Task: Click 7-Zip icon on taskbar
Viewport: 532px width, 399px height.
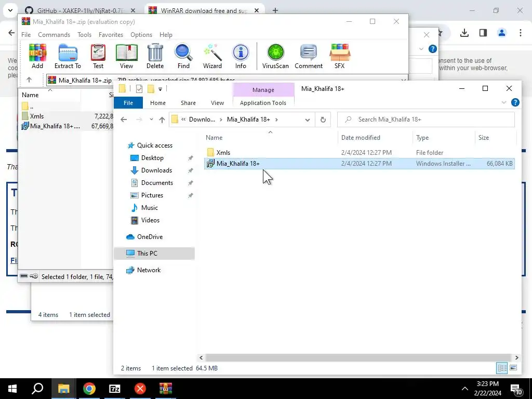Action: 115,389
